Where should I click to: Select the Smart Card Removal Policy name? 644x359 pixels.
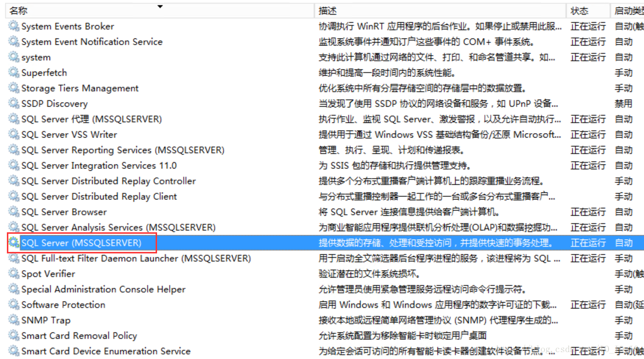(79, 335)
